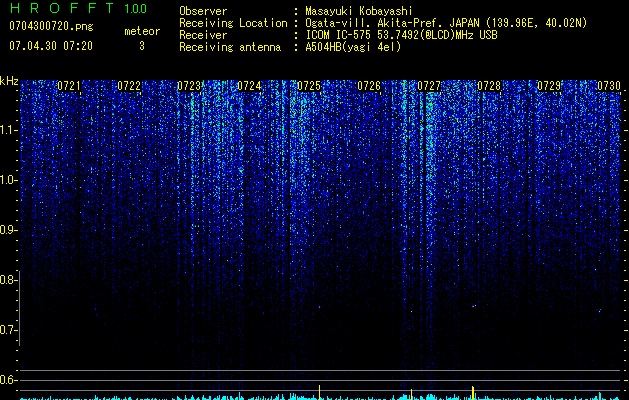The image size is (629, 400).
Task: Click the 0729 time marker
Action: [x=549, y=86]
